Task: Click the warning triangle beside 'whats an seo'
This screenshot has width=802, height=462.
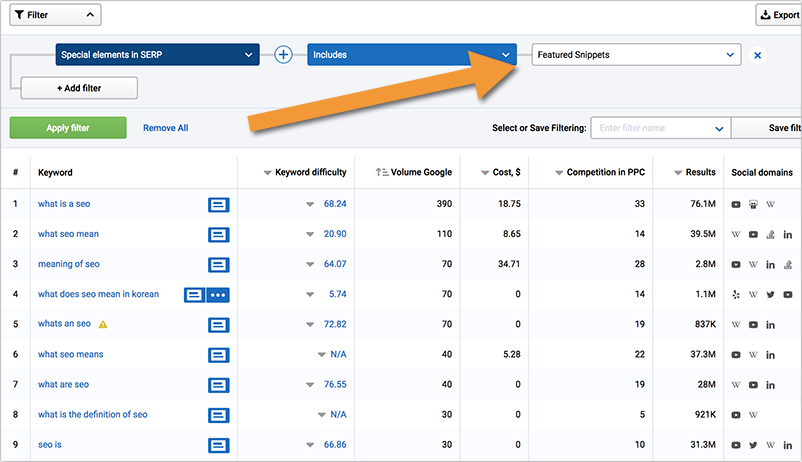Action: [x=103, y=324]
